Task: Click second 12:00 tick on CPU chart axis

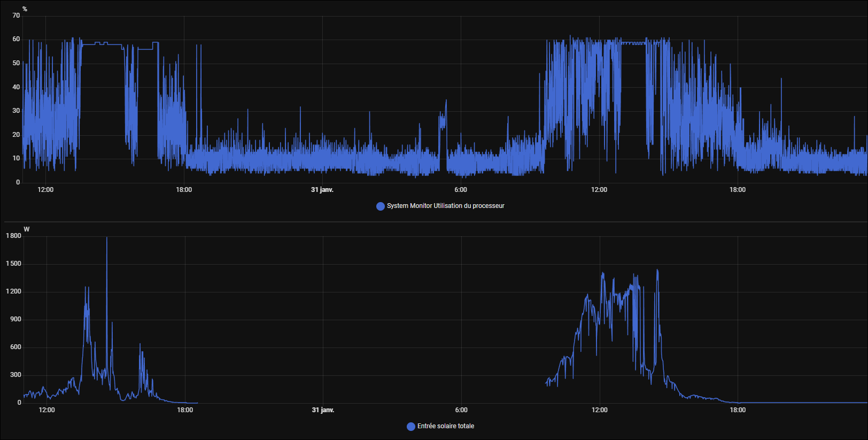Action: point(599,190)
